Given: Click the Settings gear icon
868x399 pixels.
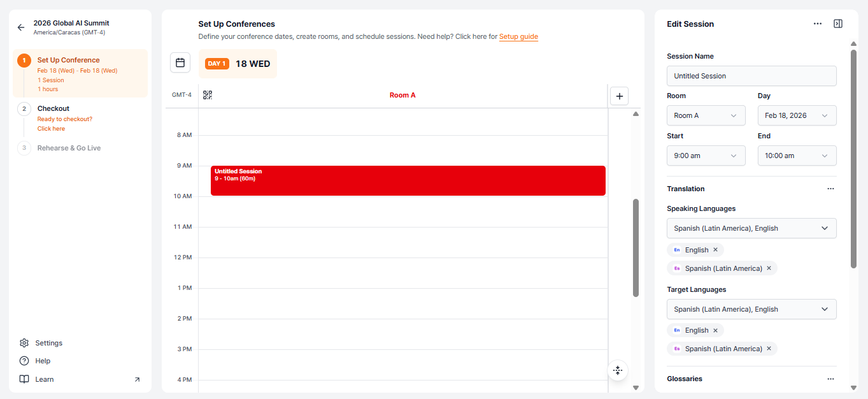Looking at the screenshot, I should [x=24, y=343].
